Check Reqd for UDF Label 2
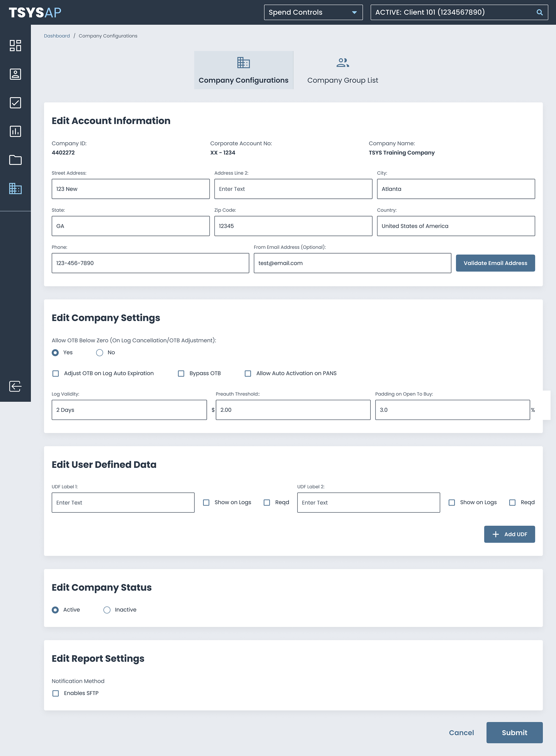This screenshot has width=556, height=756. tap(512, 502)
